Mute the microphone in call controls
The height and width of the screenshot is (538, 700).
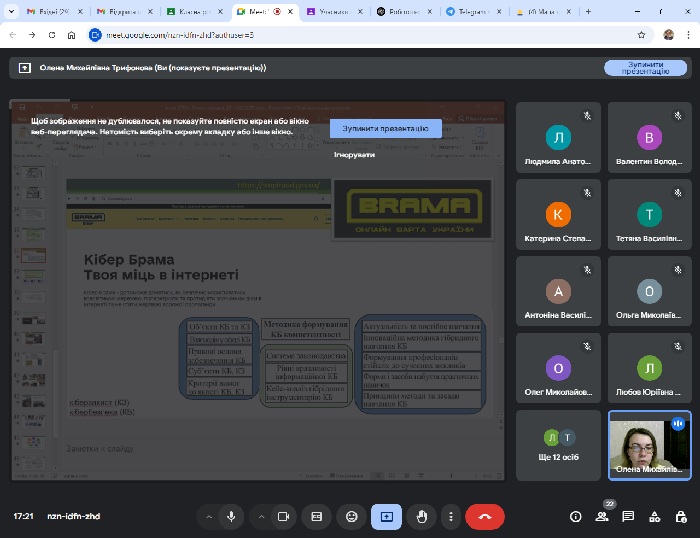(231, 516)
